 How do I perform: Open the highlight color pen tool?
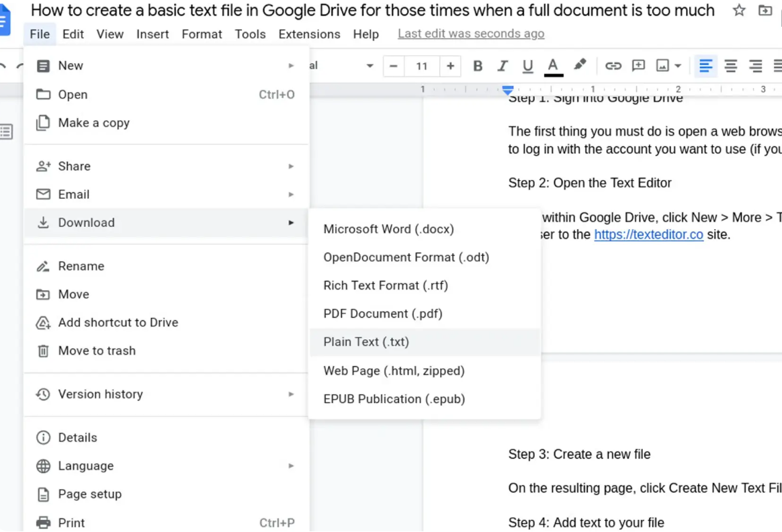tap(580, 65)
